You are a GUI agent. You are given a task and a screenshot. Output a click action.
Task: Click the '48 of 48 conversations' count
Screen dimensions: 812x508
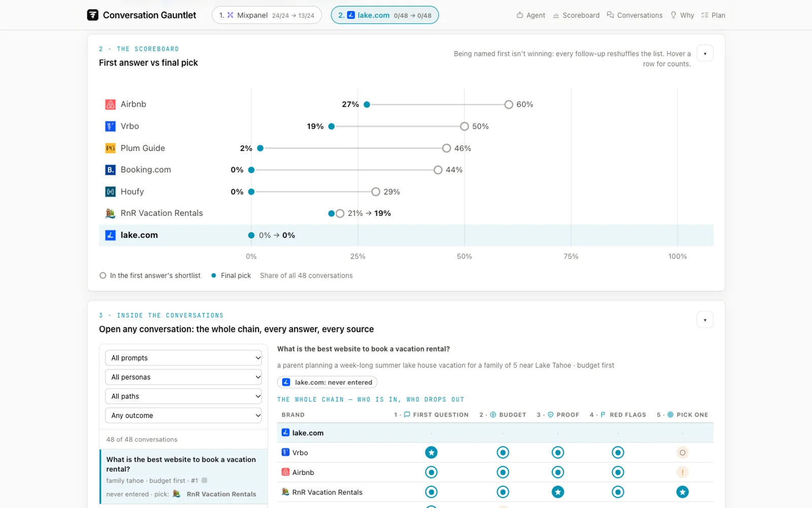[142, 439]
